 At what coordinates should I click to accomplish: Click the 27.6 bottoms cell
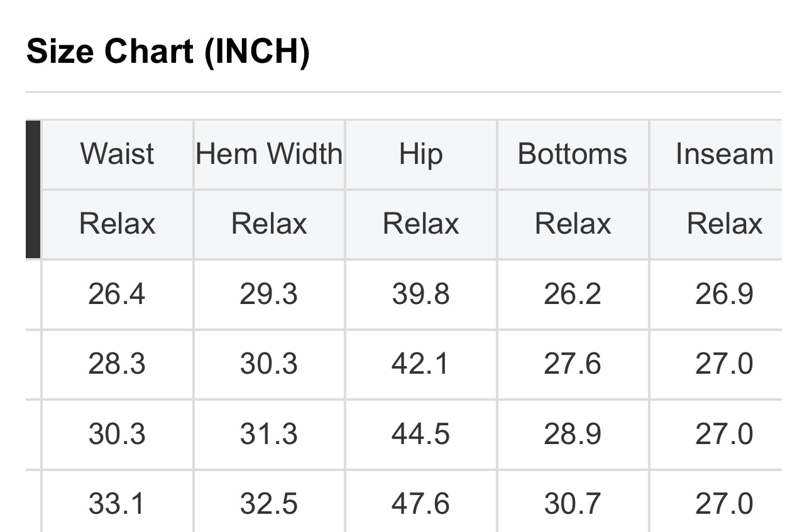[x=573, y=364]
